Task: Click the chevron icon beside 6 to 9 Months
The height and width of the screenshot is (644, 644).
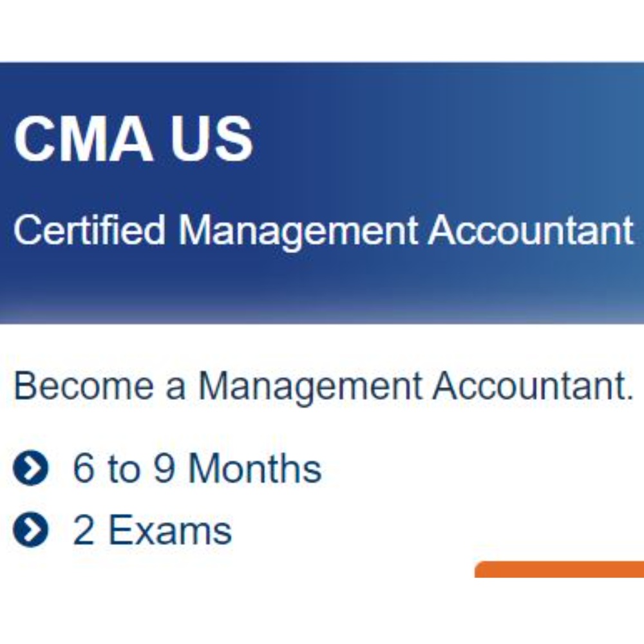Action: 30,469
